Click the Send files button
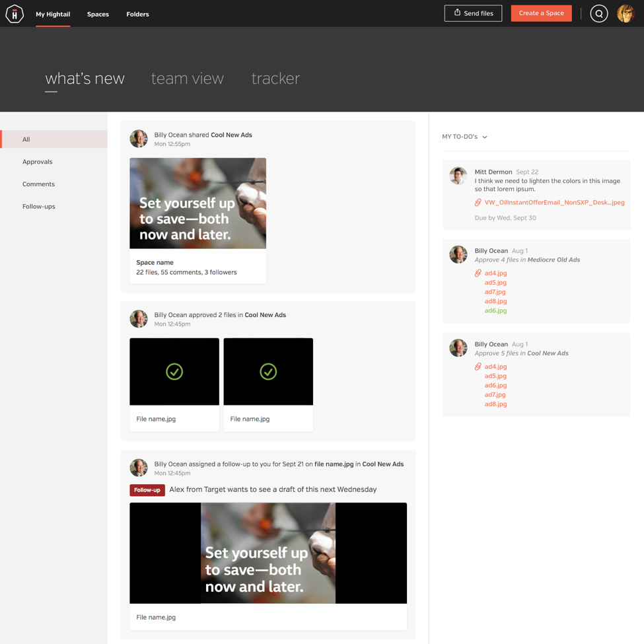This screenshot has height=644, width=644. pyautogui.click(x=473, y=13)
